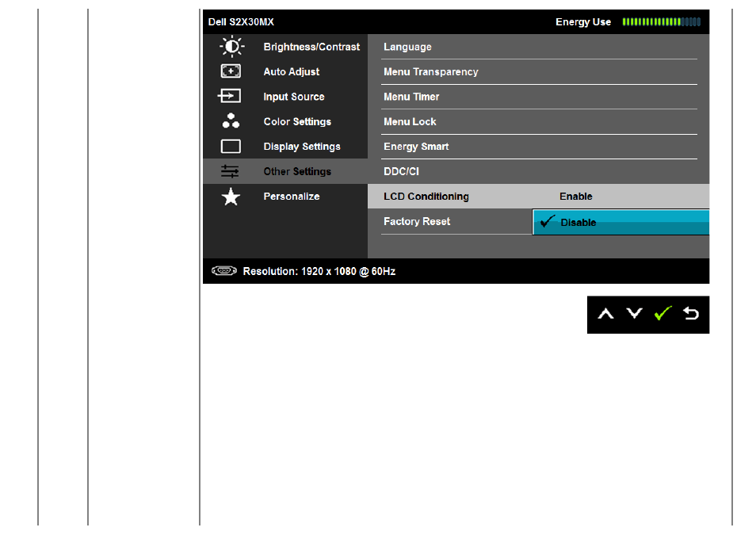756x535 pixels.
Task: Select Factory Reset option
Action: coord(417,221)
